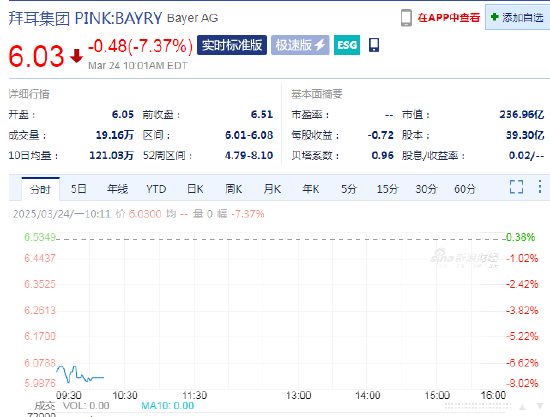
Task: Click the 52-week range value 4.79-8.10
Action: pyautogui.click(x=249, y=155)
